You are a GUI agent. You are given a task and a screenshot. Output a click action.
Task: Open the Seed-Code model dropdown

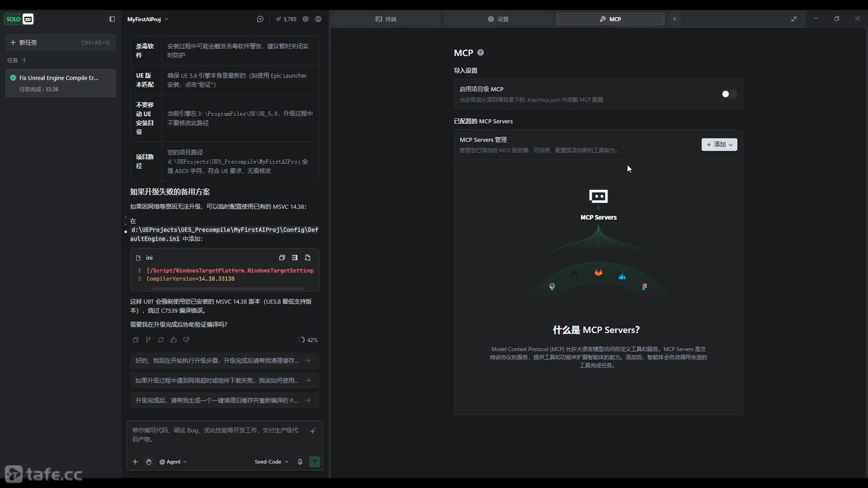271,462
